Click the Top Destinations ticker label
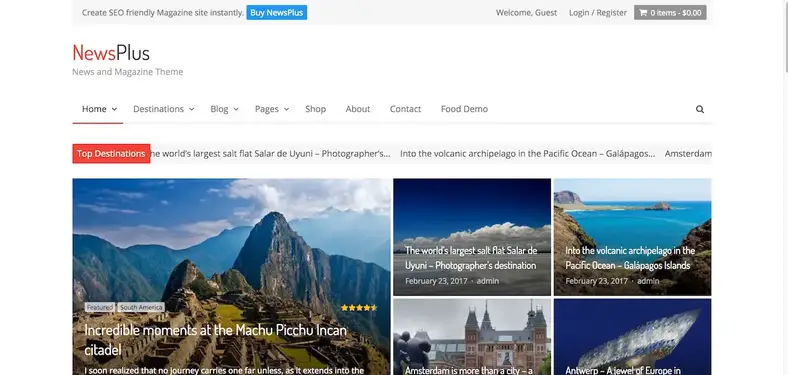This screenshot has width=788, height=375. pyautogui.click(x=111, y=154)
